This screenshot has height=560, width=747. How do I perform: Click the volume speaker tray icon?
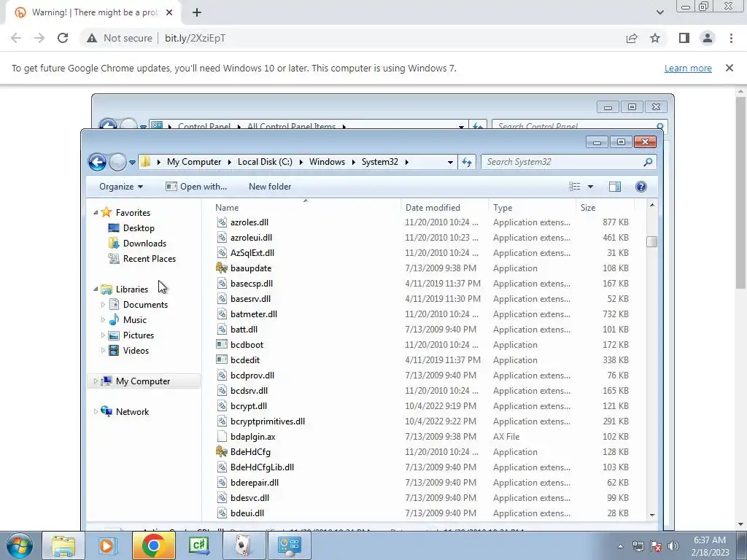click(x=673, y=546)
